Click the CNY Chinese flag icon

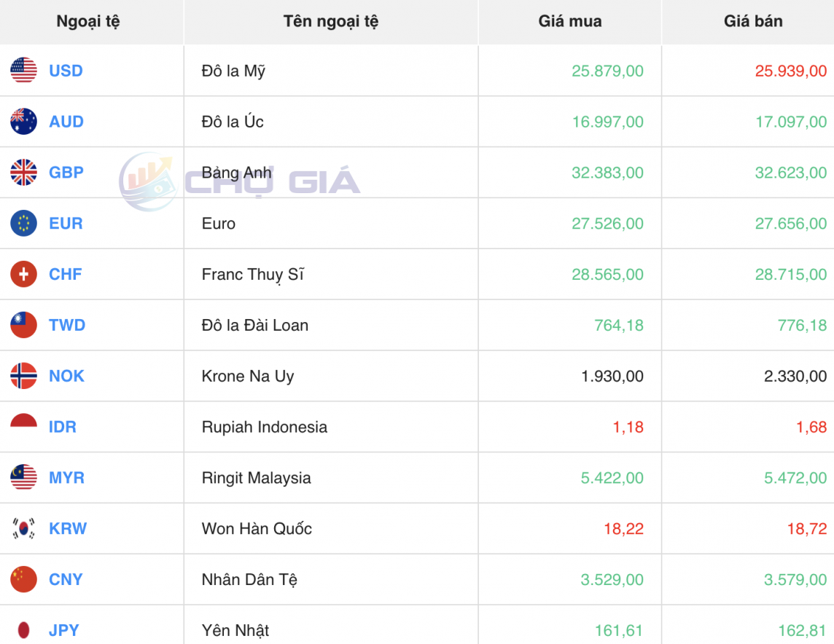[23, 579]
